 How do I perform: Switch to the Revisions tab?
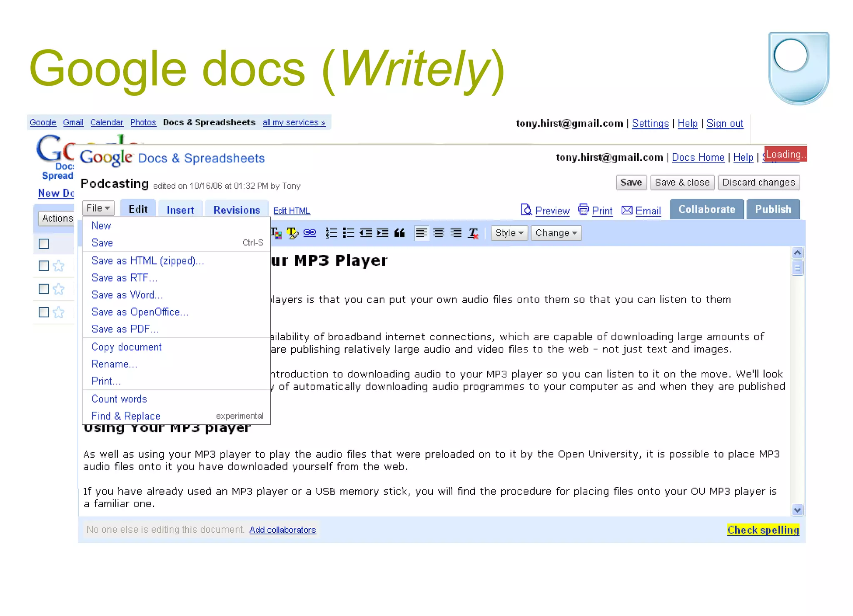pos(237,210)
